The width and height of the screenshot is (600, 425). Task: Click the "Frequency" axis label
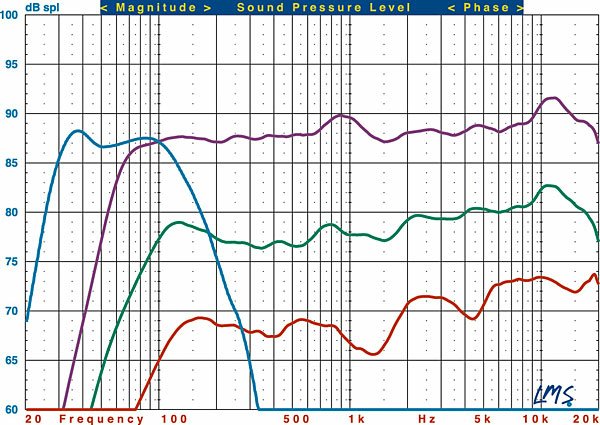point(101,419)
